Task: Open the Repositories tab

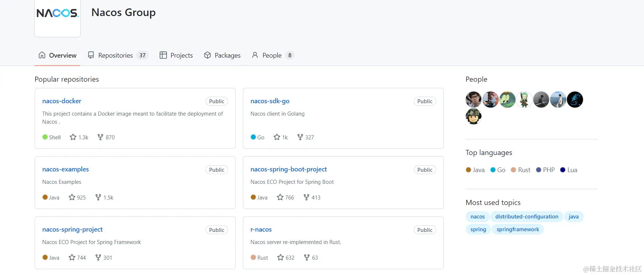Action: click(x=115, y=55)
